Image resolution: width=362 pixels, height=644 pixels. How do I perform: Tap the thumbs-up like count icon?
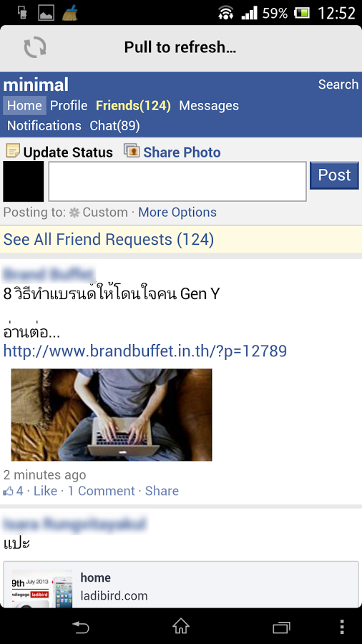click(8, 491)
